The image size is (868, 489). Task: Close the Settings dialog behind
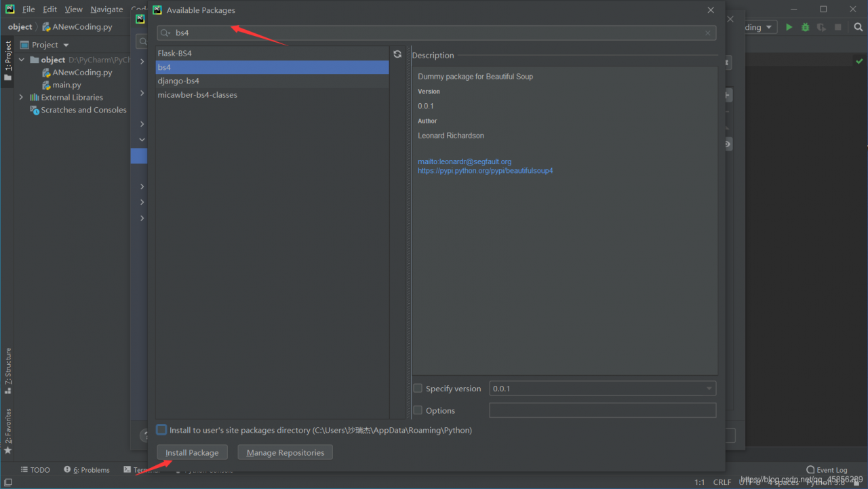coord(730,19)
